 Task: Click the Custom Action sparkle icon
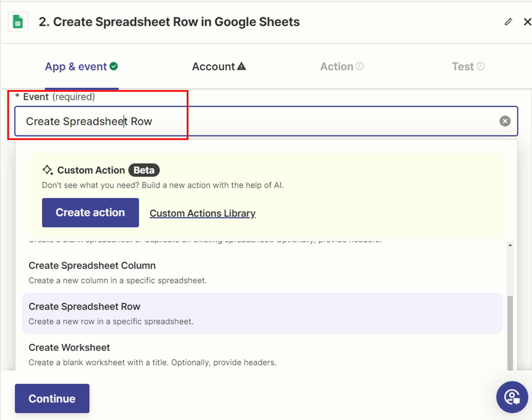(48, 170)
